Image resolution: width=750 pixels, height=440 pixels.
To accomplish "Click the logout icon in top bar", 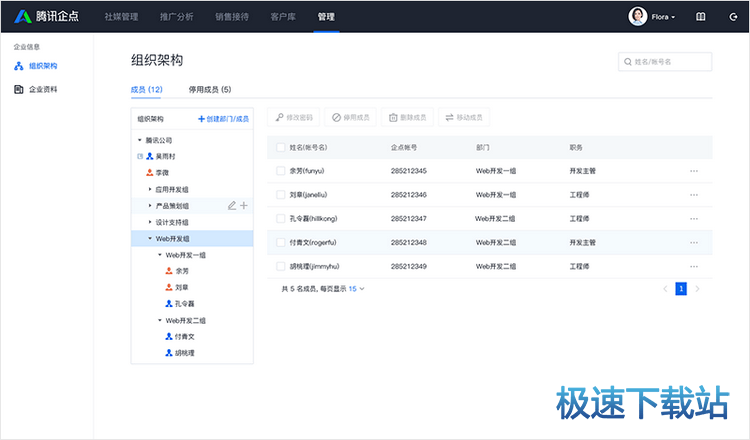I will tap(732, 17).
